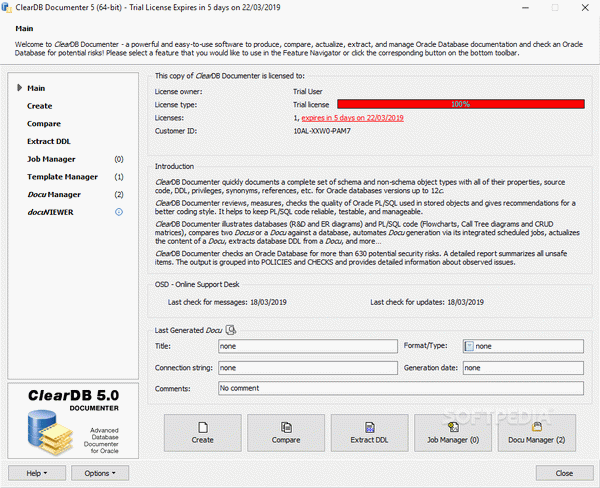Select Extract DDL in the Feature Navigator
The height and width of the screenshot is (488, 600).
tap(49, 141)
